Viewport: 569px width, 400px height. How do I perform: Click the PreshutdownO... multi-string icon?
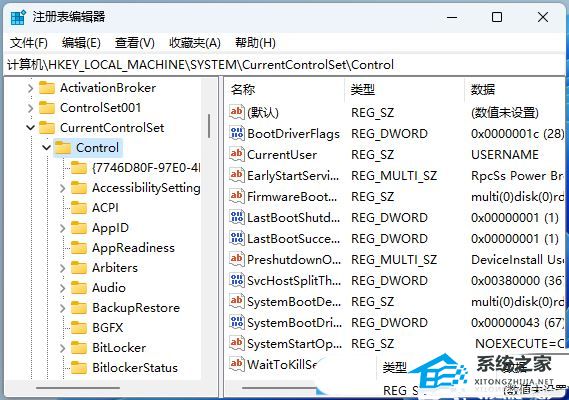click(x=237, y=259)
